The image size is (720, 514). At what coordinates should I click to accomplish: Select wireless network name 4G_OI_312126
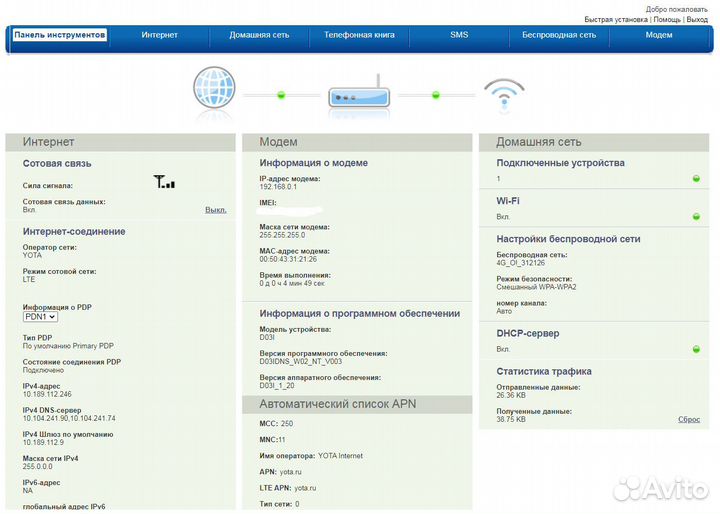[521, 263]
